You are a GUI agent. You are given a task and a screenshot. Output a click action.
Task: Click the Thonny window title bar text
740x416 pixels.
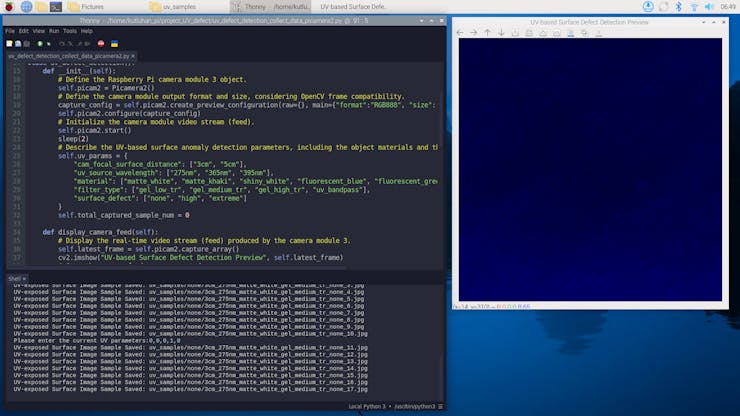(x=224, y=21)
